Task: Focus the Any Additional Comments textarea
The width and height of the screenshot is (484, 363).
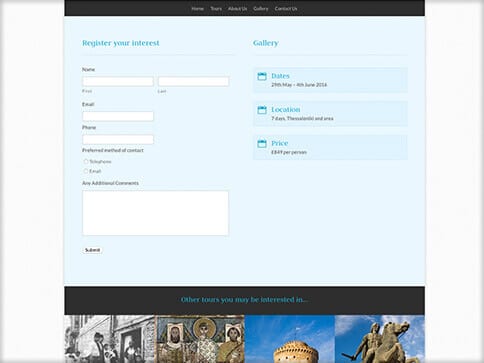Action: coord(156,213)
